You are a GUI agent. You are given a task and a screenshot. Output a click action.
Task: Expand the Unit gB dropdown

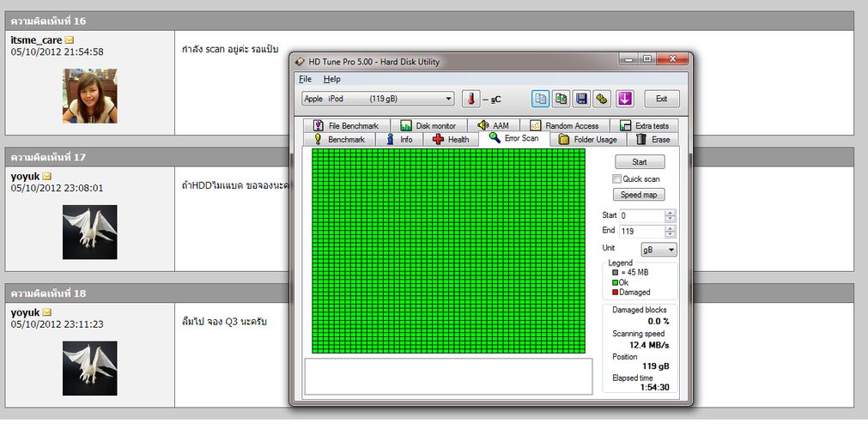tap(670, 250)
